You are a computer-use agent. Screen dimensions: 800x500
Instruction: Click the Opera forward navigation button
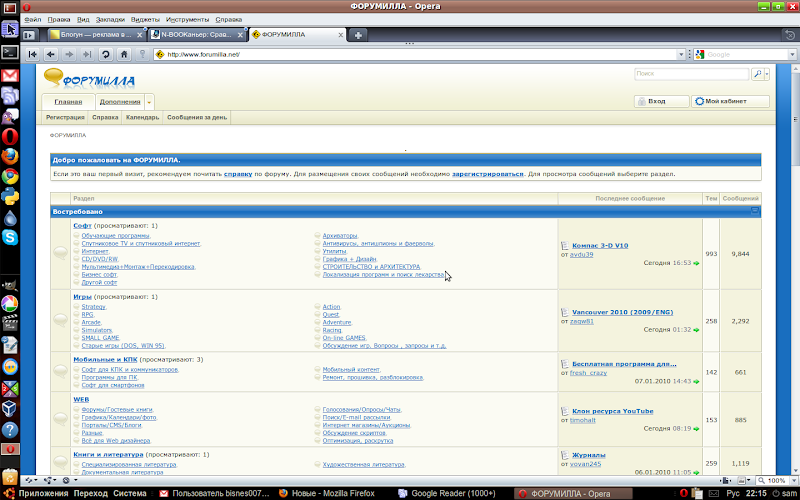pyautogui.click(x=69, y=54)
